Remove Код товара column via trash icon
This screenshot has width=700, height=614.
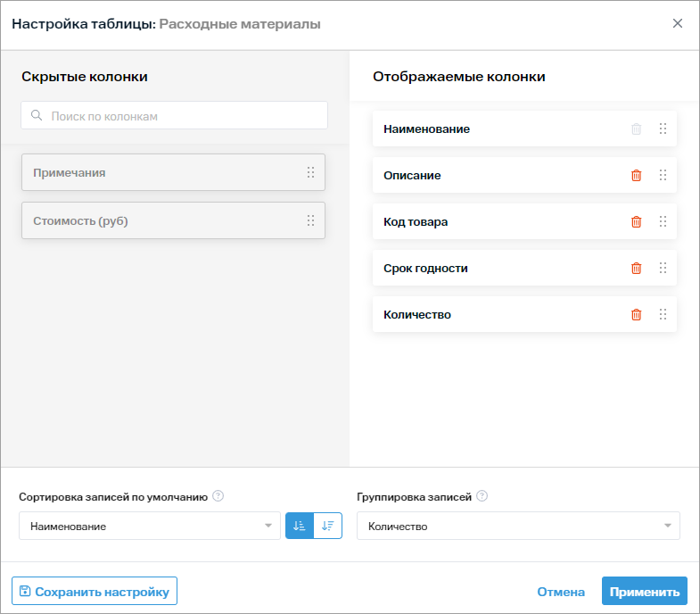(636, 222)
